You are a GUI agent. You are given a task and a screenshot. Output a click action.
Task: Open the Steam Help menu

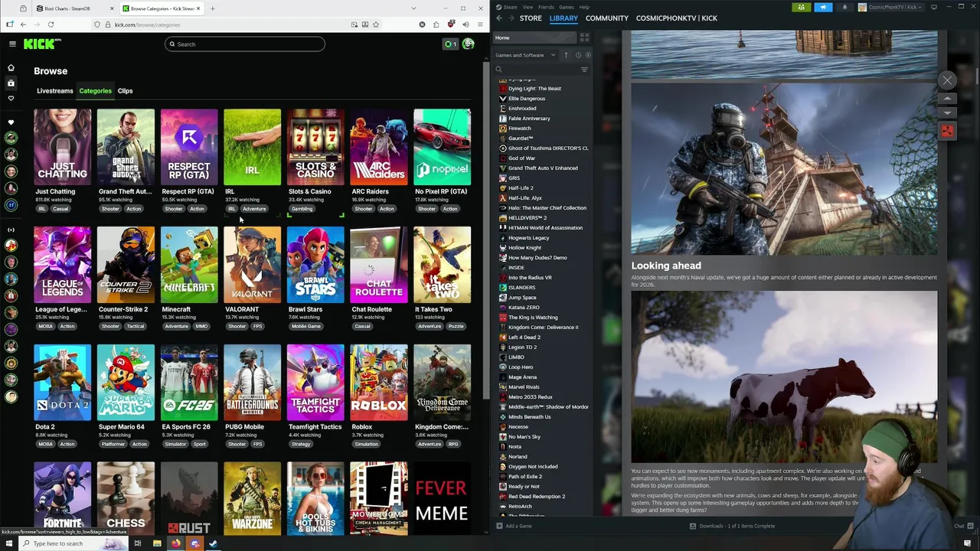pyautogui.click(x=584, y=7)
